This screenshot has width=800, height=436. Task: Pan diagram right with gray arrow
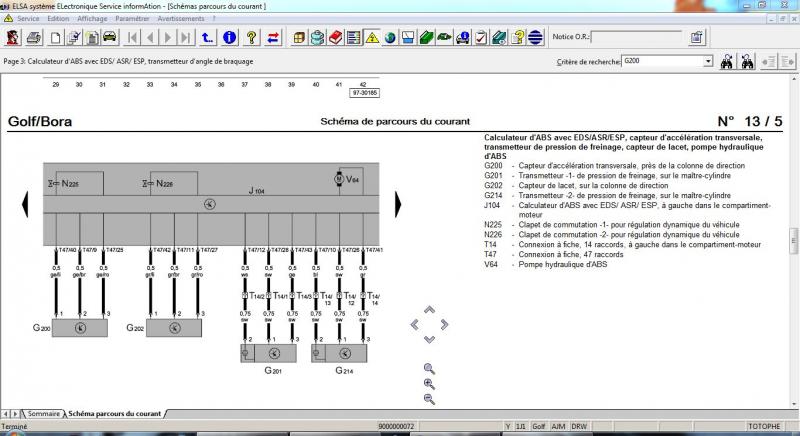click(444, 324)
